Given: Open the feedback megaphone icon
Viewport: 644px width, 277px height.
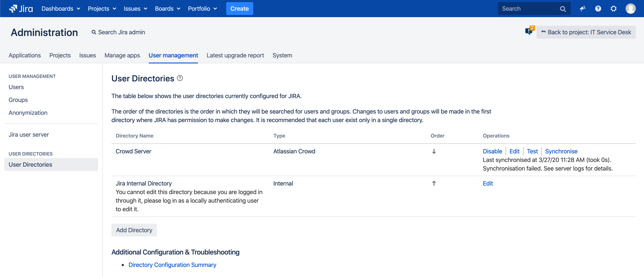Looking at the screenshot, I should tap(583, 9).
